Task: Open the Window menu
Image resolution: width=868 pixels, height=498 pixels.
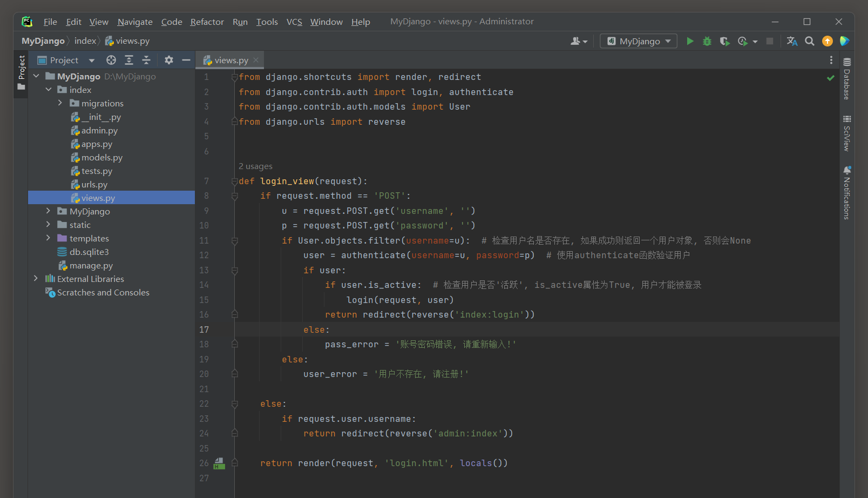Action: 326,22
